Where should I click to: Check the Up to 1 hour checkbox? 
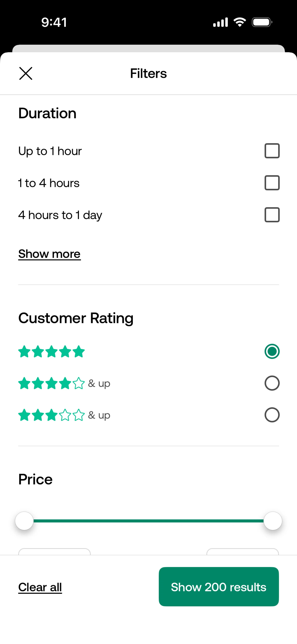[272, 151]
